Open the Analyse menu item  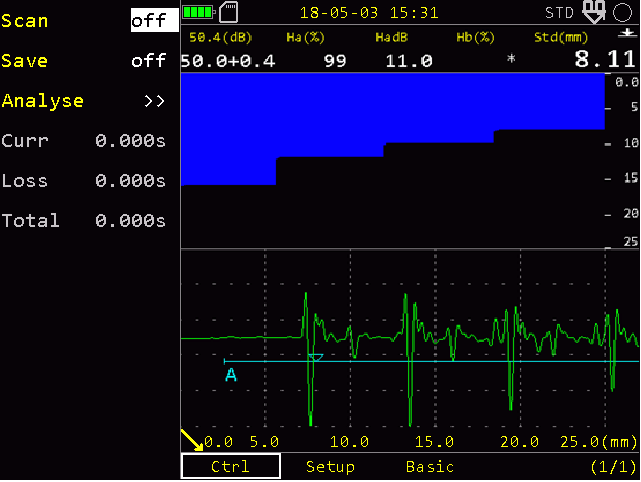[x=43, y=101]
